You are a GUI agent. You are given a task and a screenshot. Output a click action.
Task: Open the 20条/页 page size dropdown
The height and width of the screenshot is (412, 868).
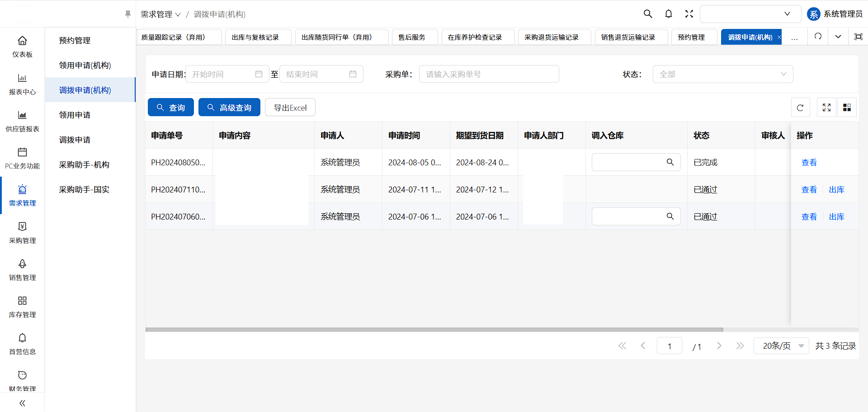(x=781, y=346)
